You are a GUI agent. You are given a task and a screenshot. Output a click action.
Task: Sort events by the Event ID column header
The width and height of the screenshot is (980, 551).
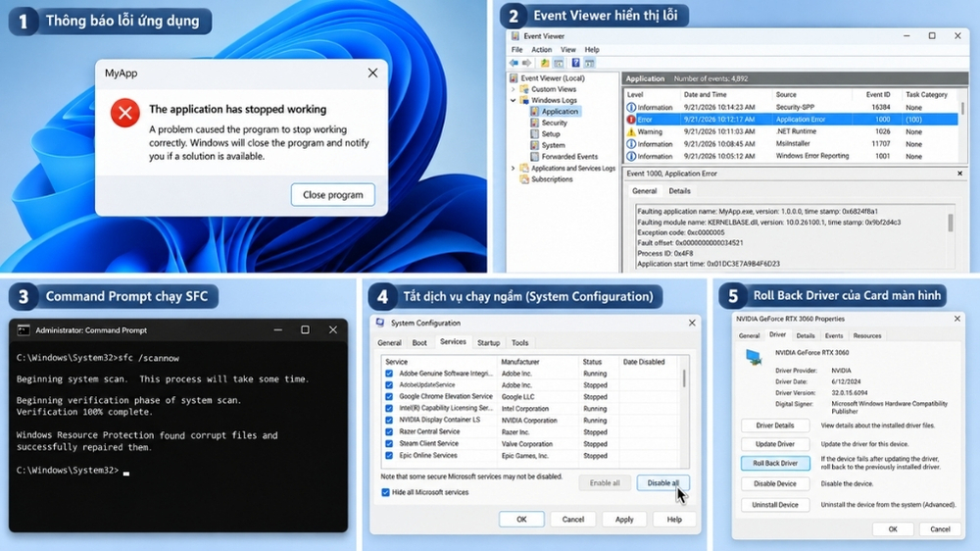[x=877, y=95]
